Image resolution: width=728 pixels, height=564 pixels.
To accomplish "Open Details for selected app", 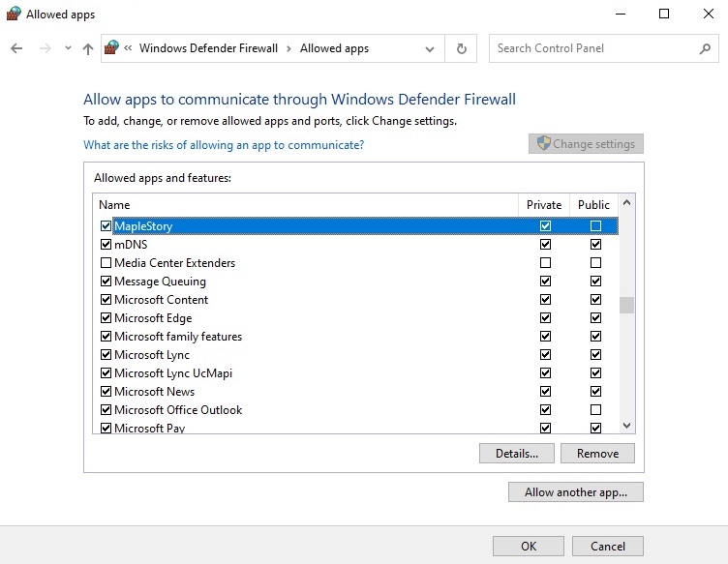I will [517, 453].
